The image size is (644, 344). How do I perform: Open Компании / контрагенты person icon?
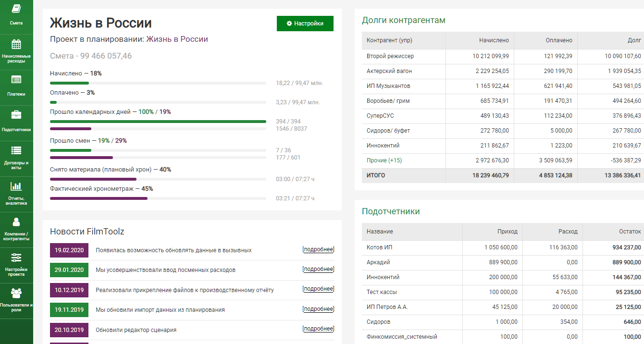[x=16, y=221]
